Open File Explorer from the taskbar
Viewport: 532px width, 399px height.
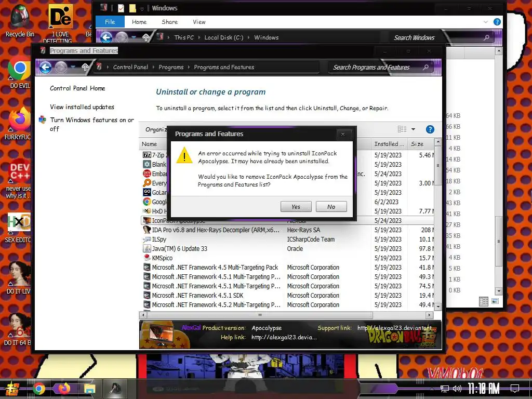[89, 389]
